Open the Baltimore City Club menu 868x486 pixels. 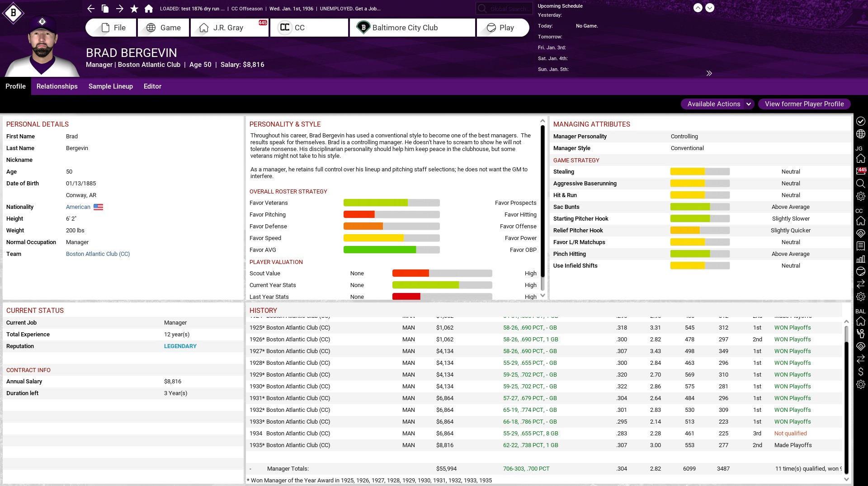412,28
